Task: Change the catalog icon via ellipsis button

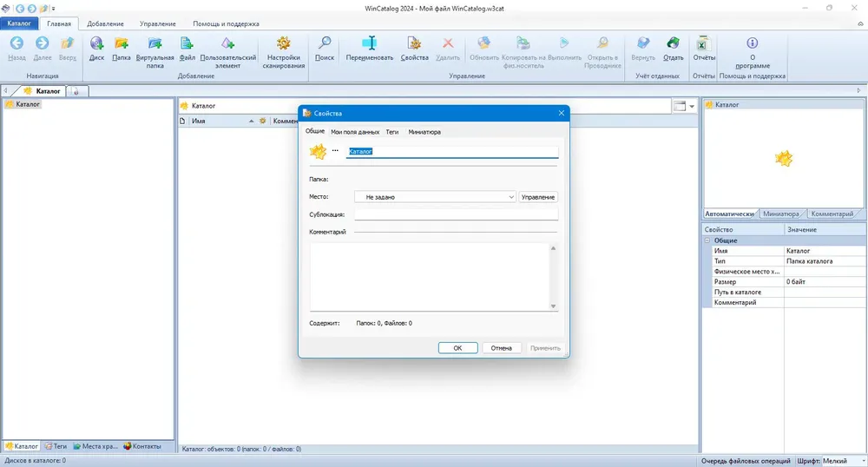Action: pyautogui.click(x=335, y=150)
